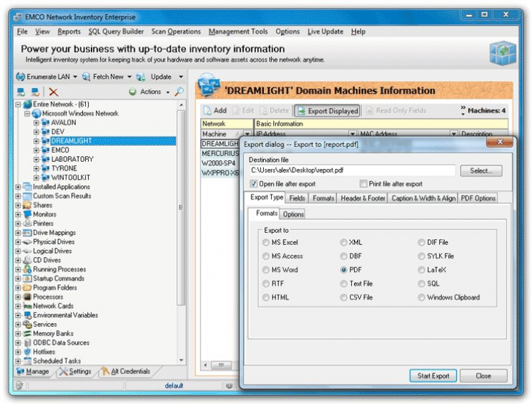Select the PDF radio button
The image size is (532, 404).
[344, 270]
